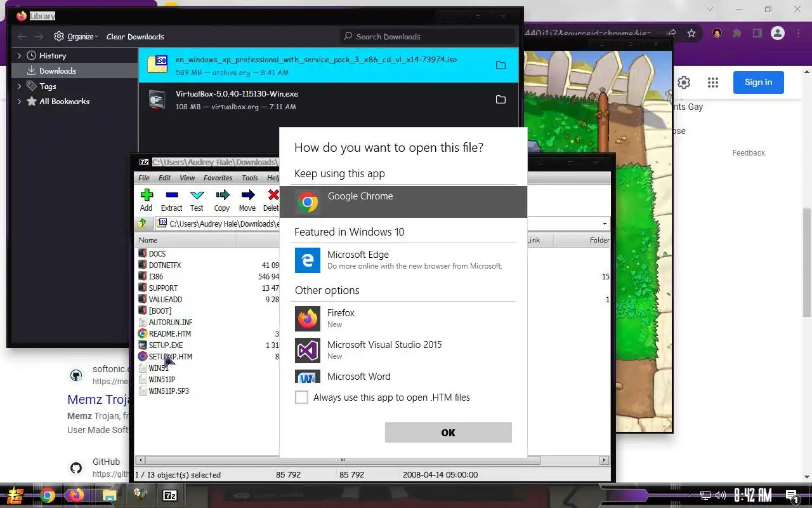Choose Microsoft Word in the app list
The height and width of the screenshot is (508, 812).
click(403, 376)
